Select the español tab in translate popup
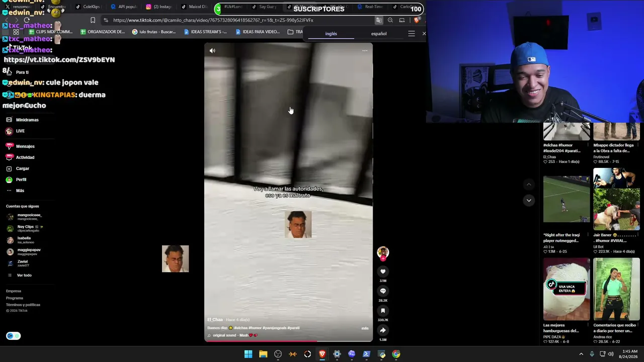The image size is (644, 362). point(379,34)
